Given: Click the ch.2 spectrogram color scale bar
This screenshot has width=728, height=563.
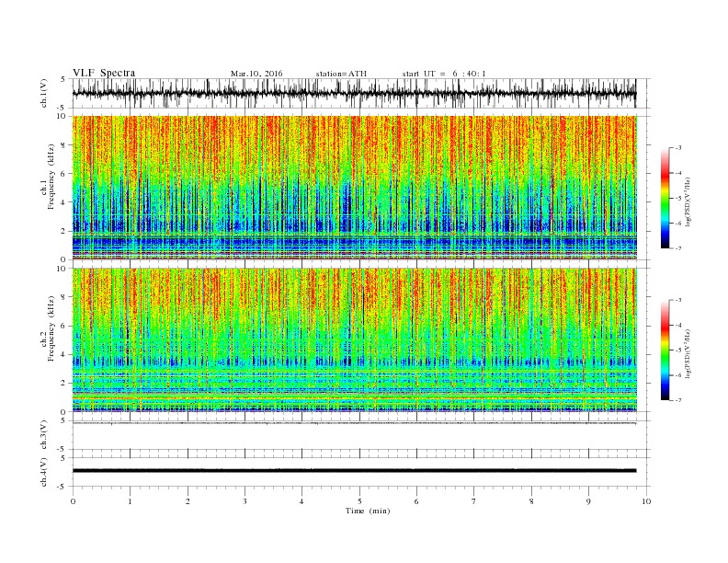Looking at the screenshot, I should [665, 350].
